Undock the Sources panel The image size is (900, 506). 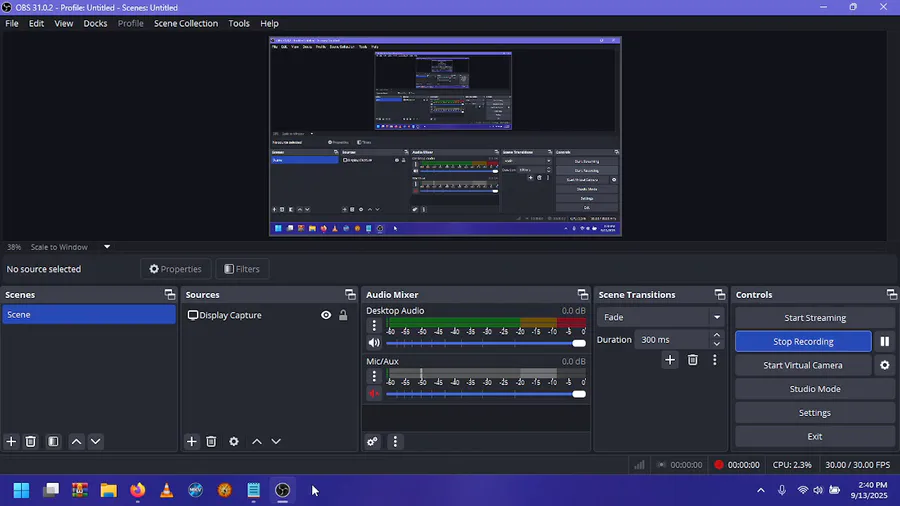tap(350, 294)
